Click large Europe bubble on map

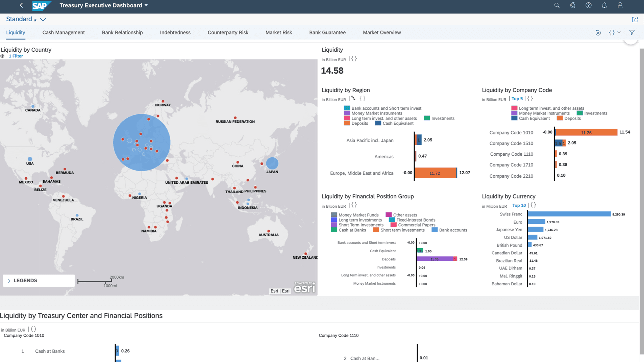point(142,142)
